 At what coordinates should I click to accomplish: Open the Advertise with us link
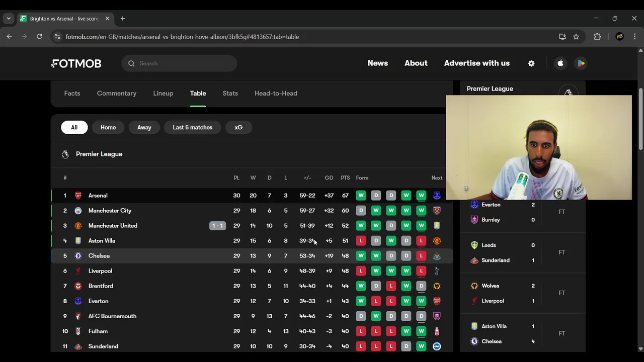(477, 63)
